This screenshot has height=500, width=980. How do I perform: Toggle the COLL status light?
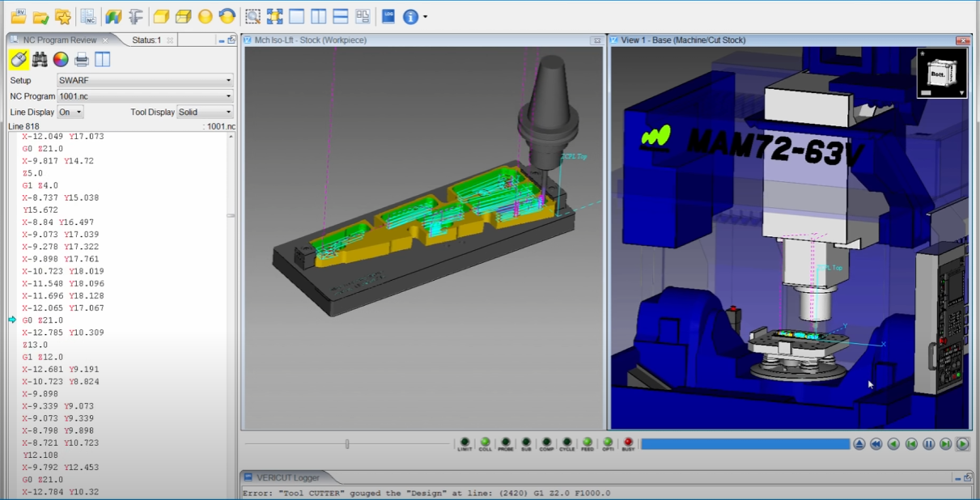coord(485,443)
